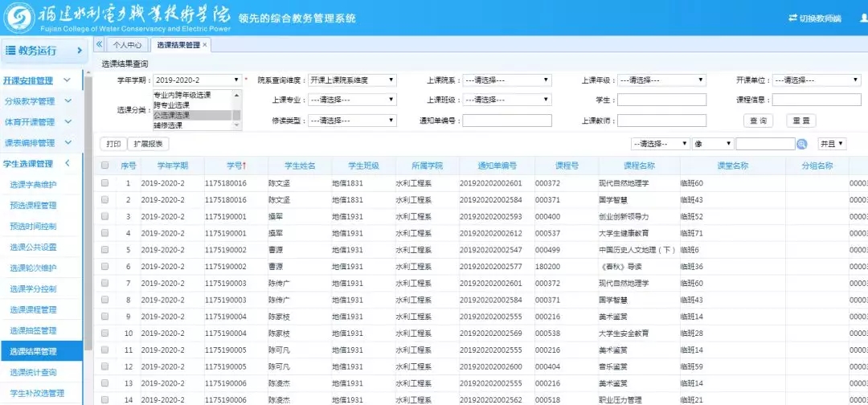Viewport: 868px width, 405px height.
Task: Click the 打印 button
Action: pyautogui.click(x=113, y=144)
